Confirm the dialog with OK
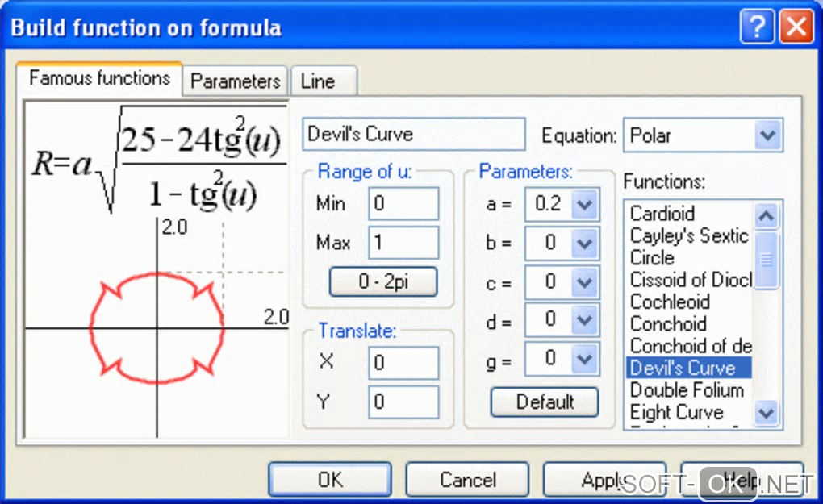The image size is (823, 504). coord(330,480)
